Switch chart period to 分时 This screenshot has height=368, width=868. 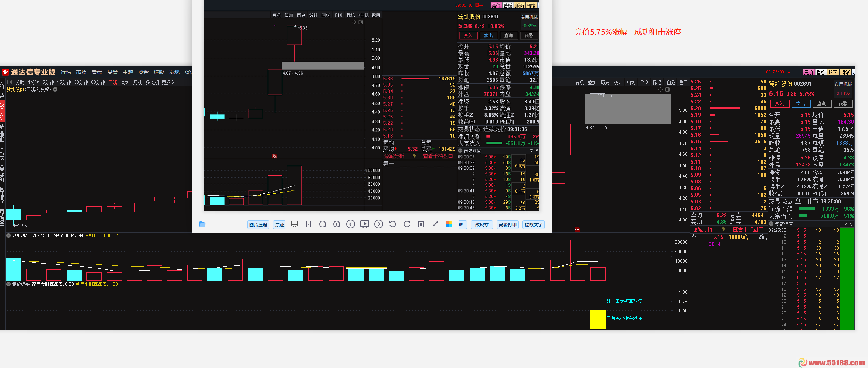tap(20, 83)
